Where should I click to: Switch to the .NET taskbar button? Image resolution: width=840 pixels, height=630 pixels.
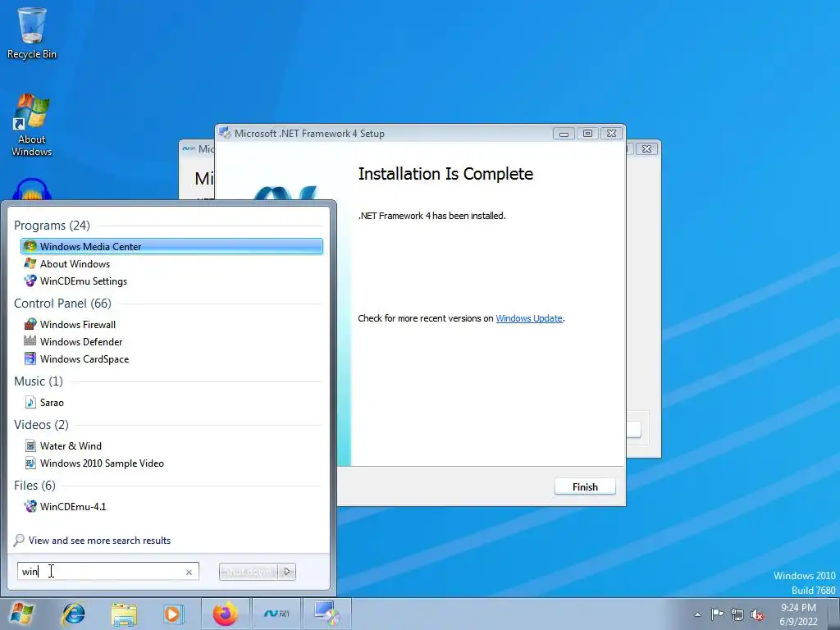click(276, 614)
